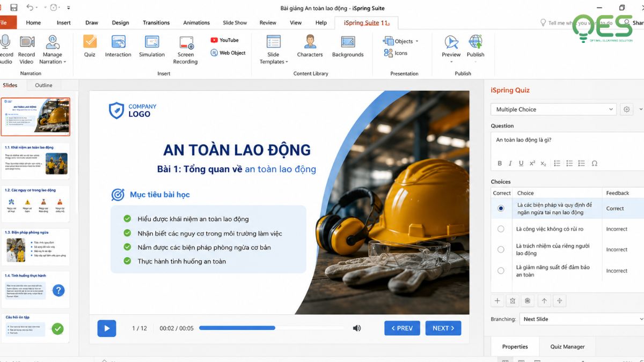The height and width of the screenshot is (362, 644).
Task: Open Icons content library
Action: (x=396, y=53)
